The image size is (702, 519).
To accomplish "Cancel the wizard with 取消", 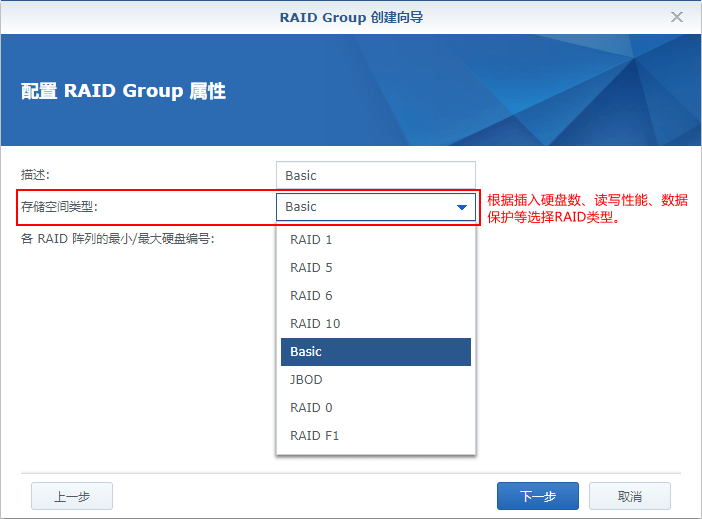I will point(629,496).
